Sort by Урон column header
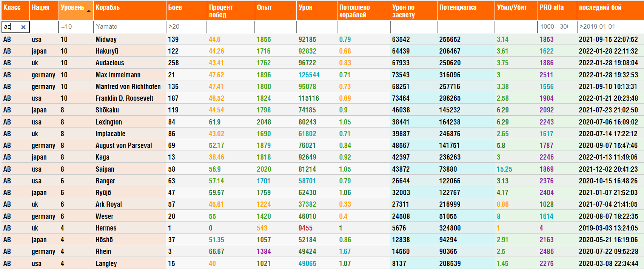Viewport: 644px width, 269px height. pyautogui.click(x=305, y=8)
